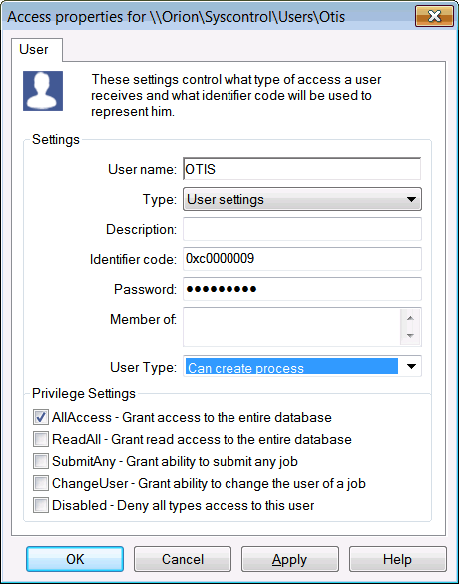Close the Access properties dialog

434,16
